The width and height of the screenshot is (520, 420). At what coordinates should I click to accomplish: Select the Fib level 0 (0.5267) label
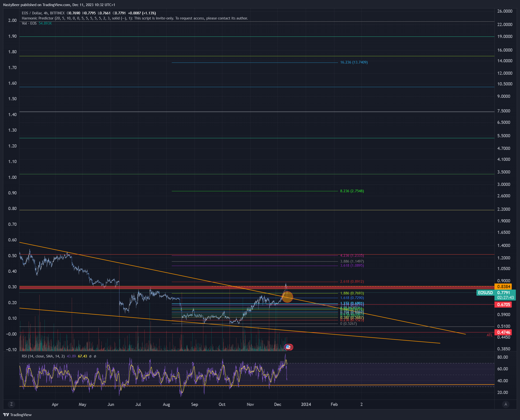(349, 324)
